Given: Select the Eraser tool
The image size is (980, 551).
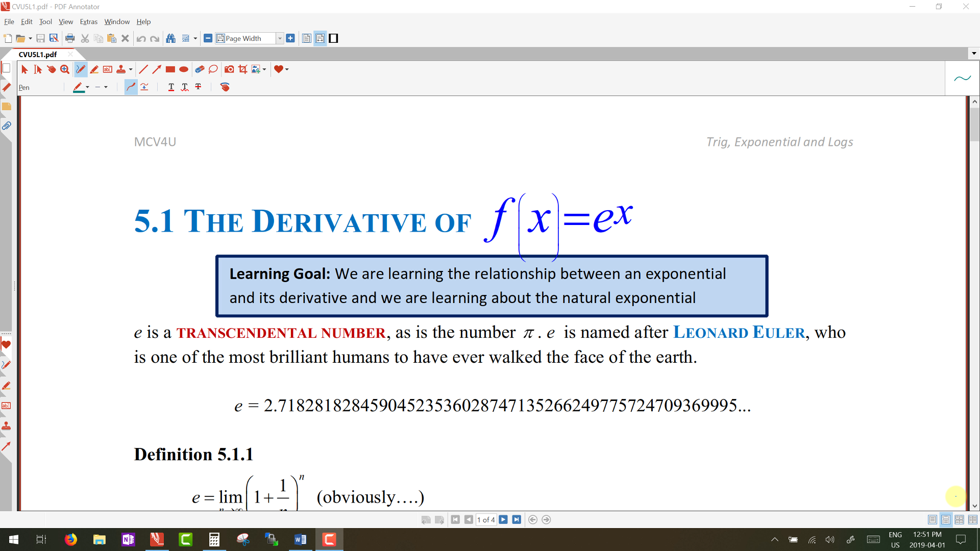Looking at the screenshot, I should (200, 69).
